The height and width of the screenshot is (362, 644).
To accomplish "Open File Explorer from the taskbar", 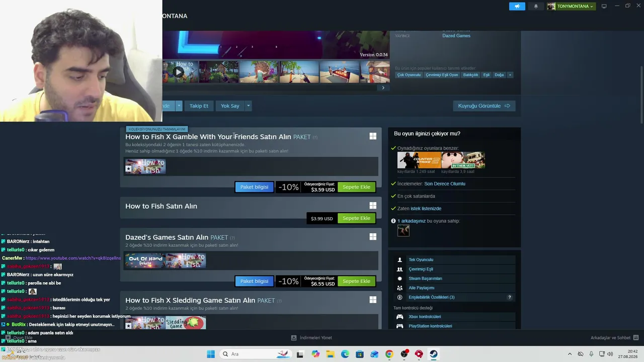I will point(330,354).
